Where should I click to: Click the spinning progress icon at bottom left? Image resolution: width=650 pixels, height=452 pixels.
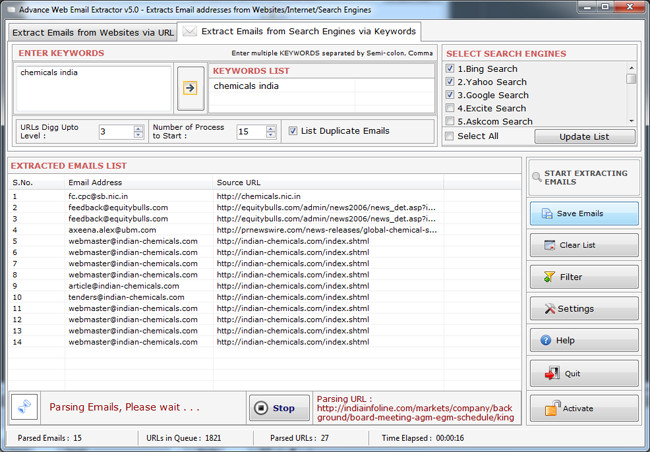click(x=24, y=406)
